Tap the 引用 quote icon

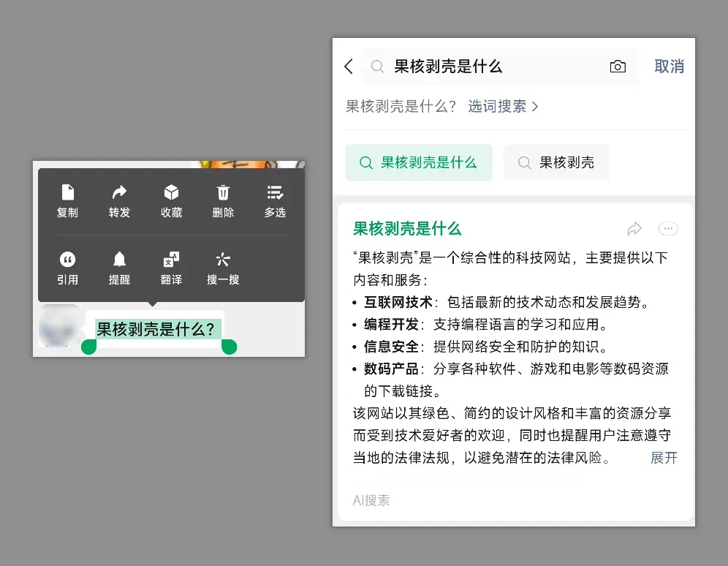(68, 259)
